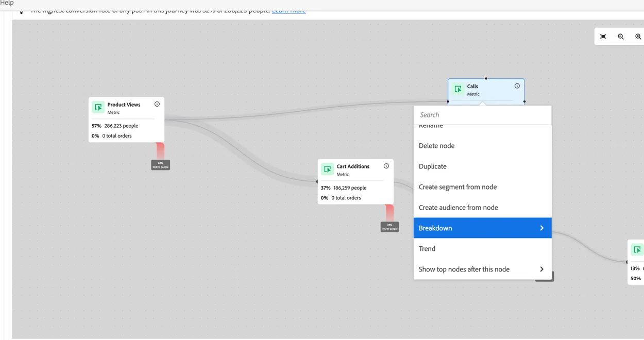Open the Help menu
The image size is (644, 340).
click(7, 3)
